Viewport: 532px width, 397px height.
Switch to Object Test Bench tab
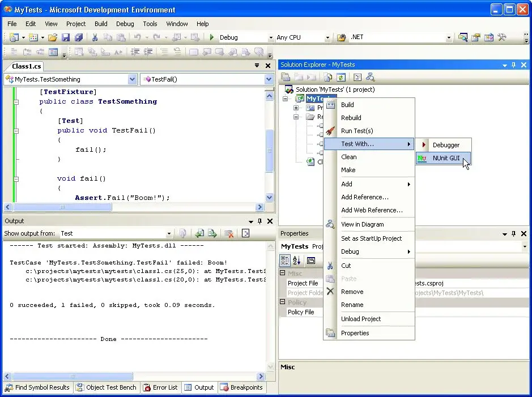[x=106, y=387]
